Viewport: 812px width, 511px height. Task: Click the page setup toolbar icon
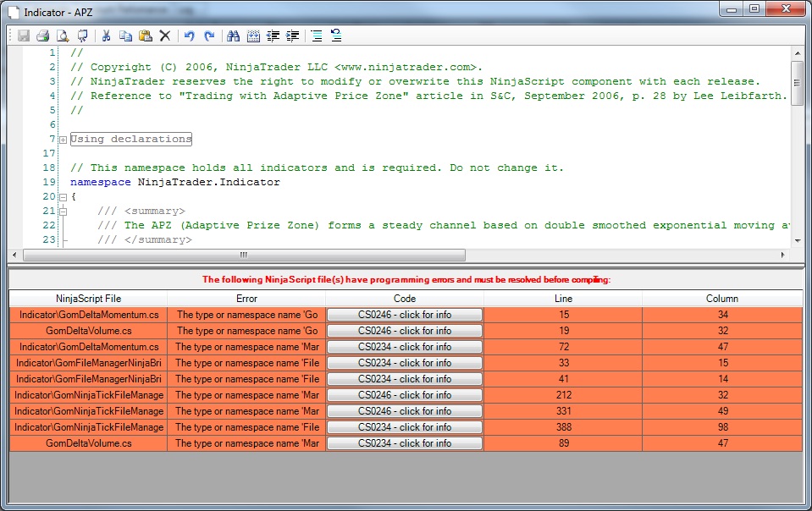(x=82, y=36)
